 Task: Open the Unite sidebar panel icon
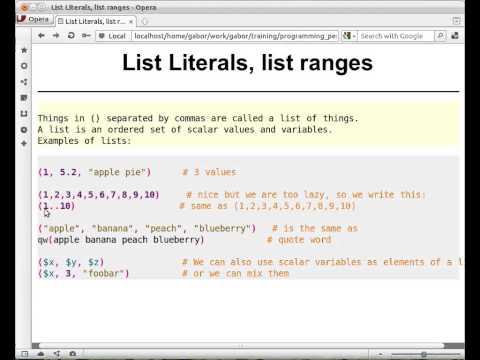[24, 82]
